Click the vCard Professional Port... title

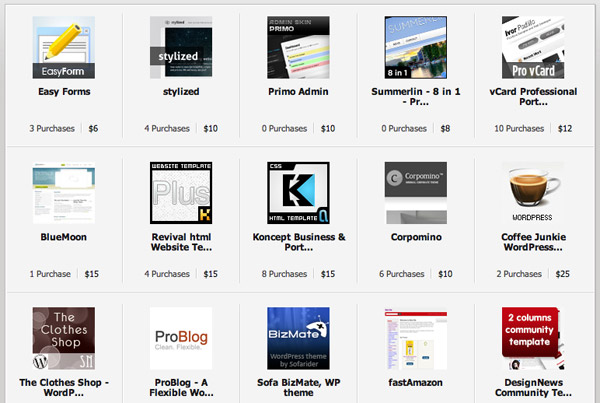click(533, 96)
